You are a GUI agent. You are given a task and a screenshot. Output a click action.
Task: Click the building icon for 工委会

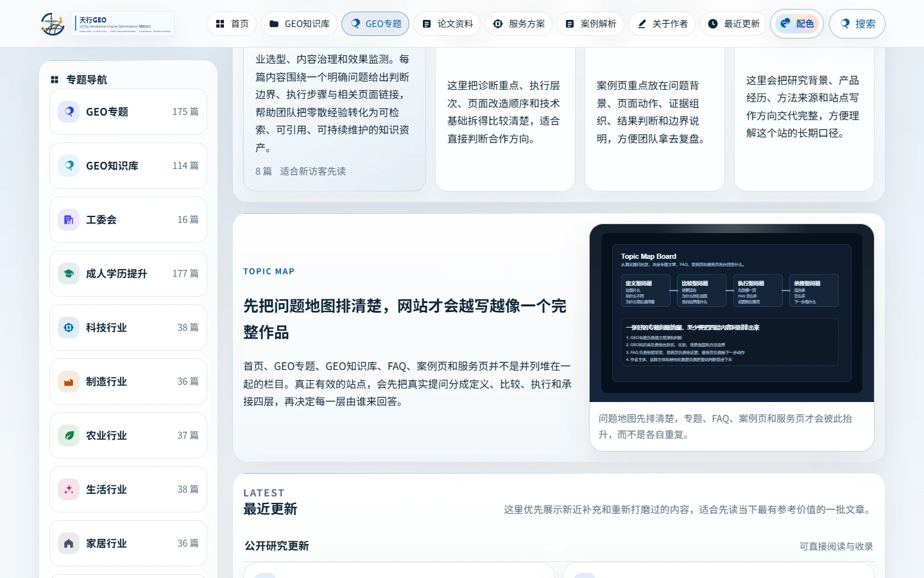click(69, 220)
